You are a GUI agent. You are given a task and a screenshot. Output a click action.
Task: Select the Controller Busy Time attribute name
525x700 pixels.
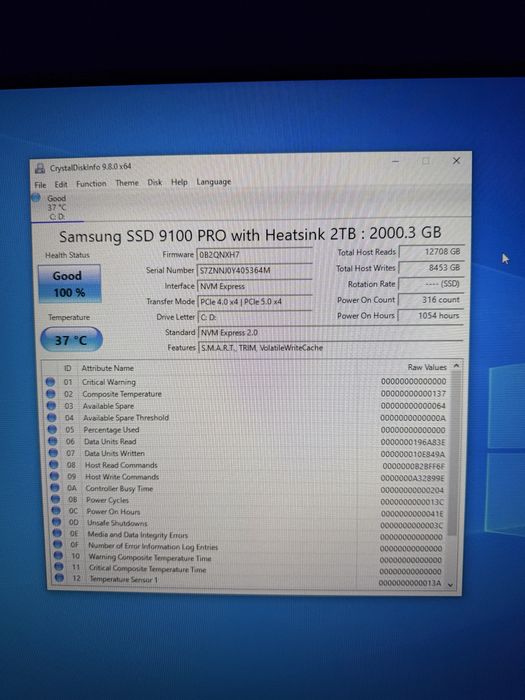(119, 488)
